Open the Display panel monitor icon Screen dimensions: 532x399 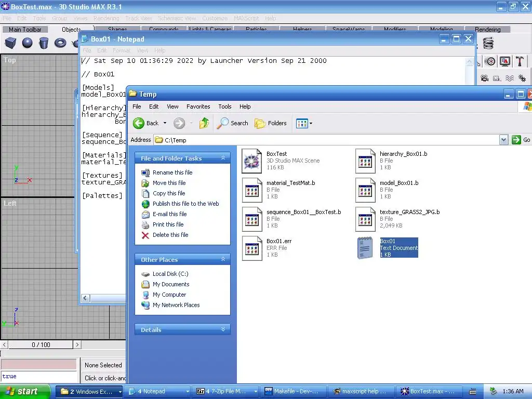(x=505, y=61)
